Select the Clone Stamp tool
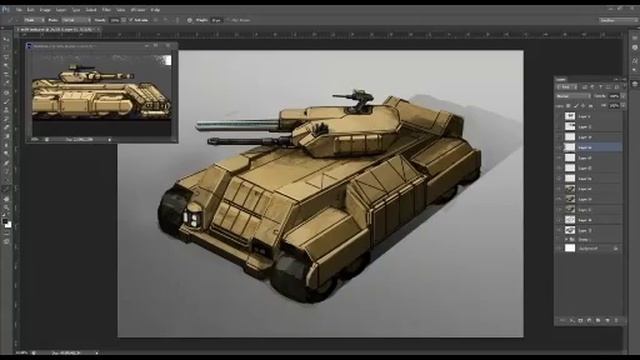This screenshot has height=360, width=640. point(6,110)
